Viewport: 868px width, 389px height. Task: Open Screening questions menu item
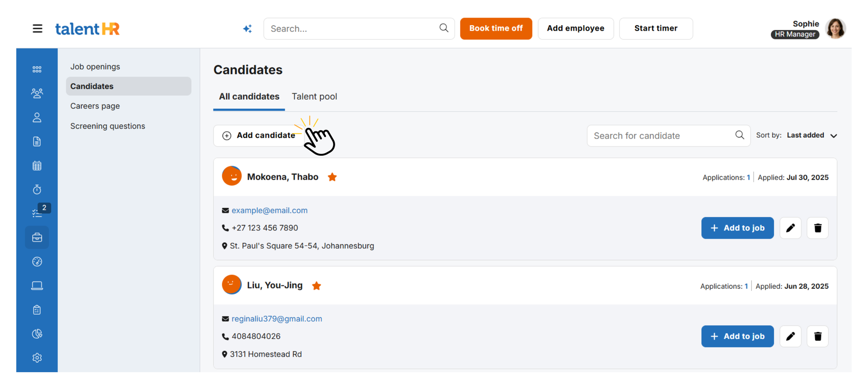click(108, 126)
